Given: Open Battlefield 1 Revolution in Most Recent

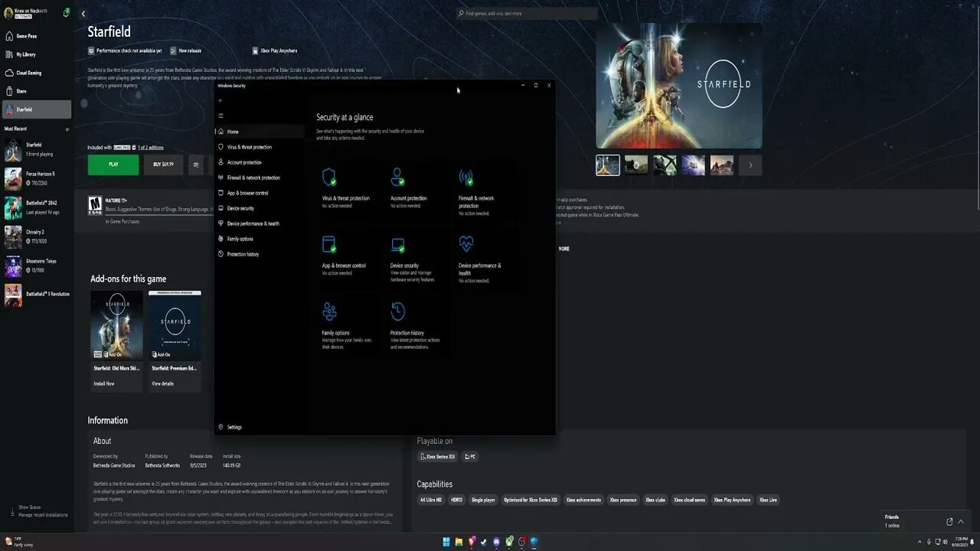Looking at the screenshot, I should pos(37,295).
